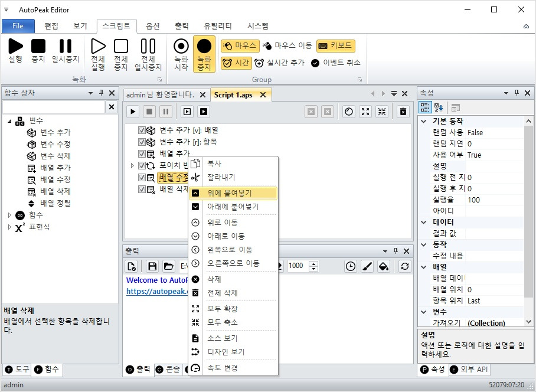Uncheck 배열 추가 row checkbox
This screenshot has width=536, height=392.
pos(142,154)
